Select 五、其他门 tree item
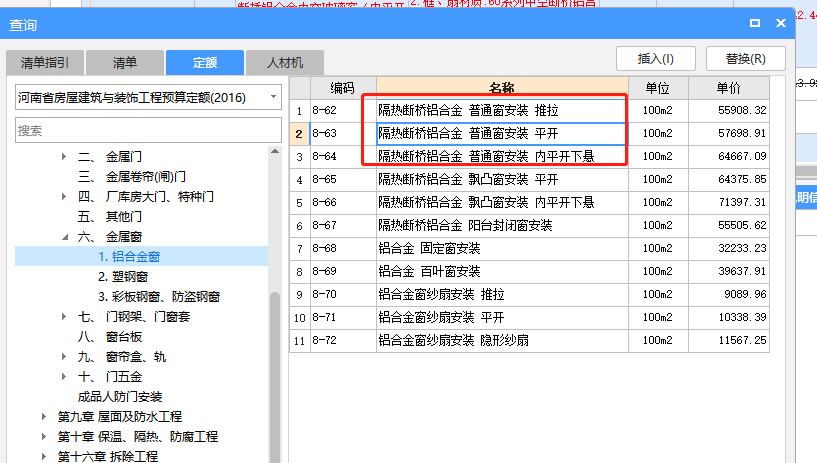Viewport: 817px width, 463px height. [x=109, y=217]
